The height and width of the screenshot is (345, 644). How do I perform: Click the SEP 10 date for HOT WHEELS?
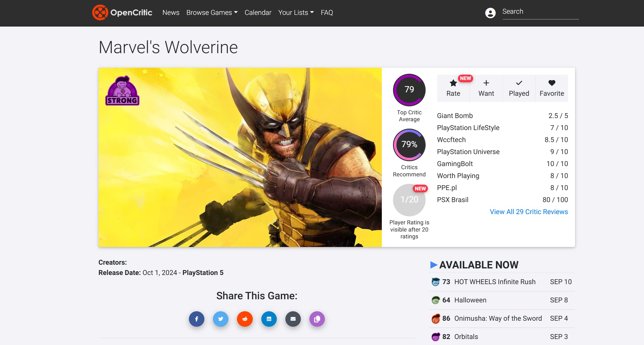[x=561, y=282]
